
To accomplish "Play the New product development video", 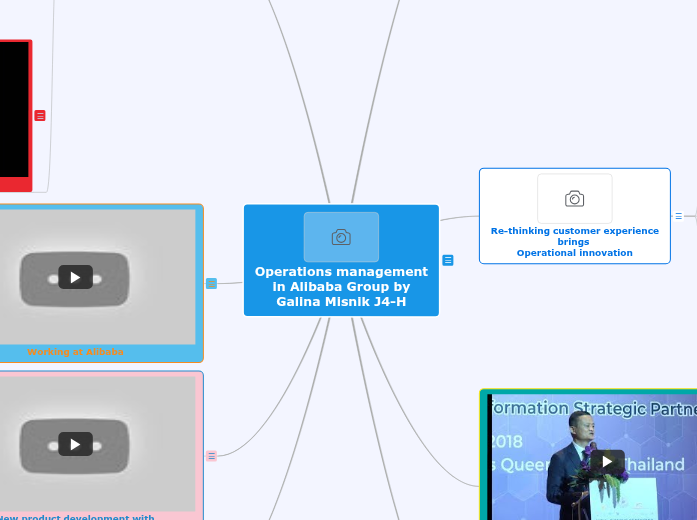I will click(x=76, y=444).
